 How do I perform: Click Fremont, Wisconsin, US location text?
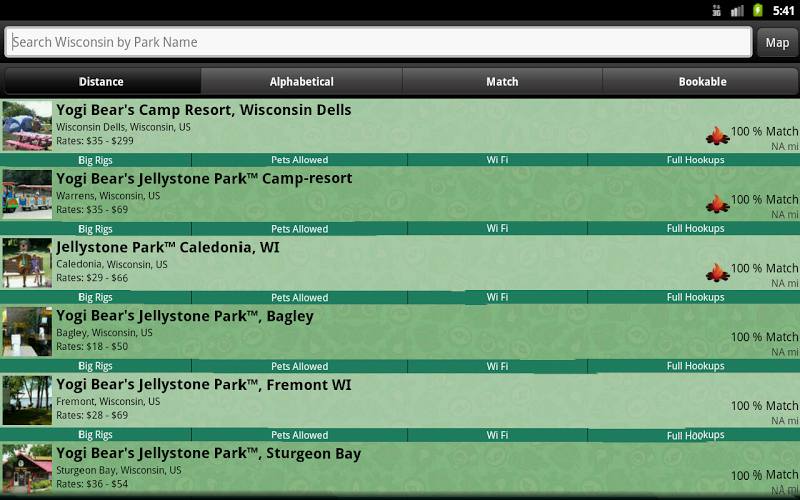(108, 402)
